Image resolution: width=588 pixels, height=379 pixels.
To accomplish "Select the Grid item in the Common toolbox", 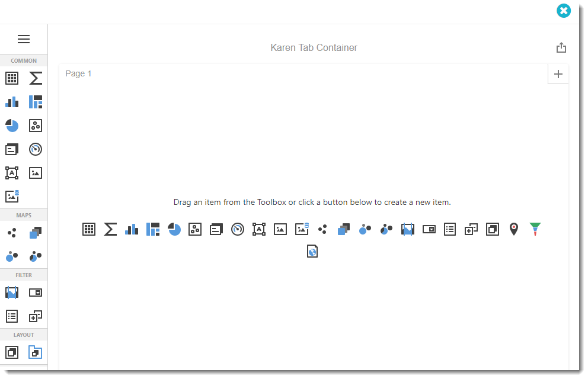I will [x=12, y=78].
